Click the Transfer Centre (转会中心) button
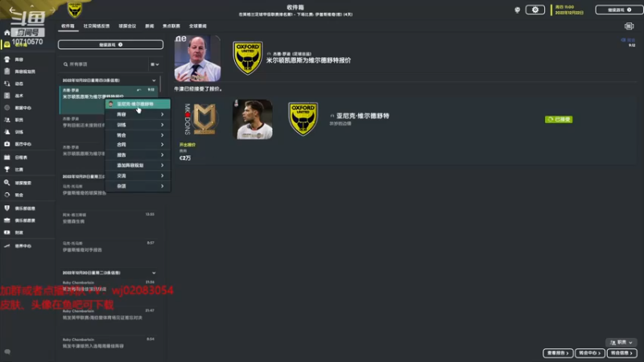The height and width of the screenshot is (362, 644). click(x=589, y=353)
